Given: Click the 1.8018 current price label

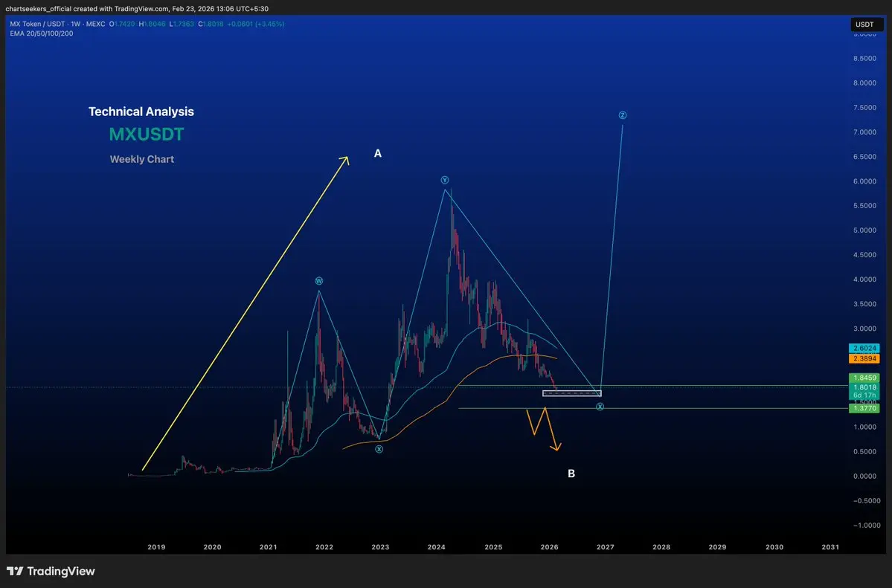Looking at the screenshot, I should [864, 387].
